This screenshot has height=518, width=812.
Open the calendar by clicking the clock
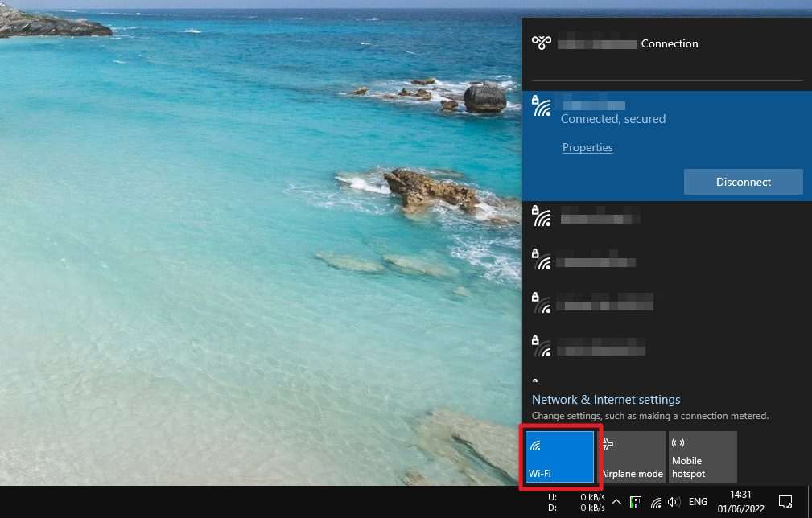[x=740, y=502]
